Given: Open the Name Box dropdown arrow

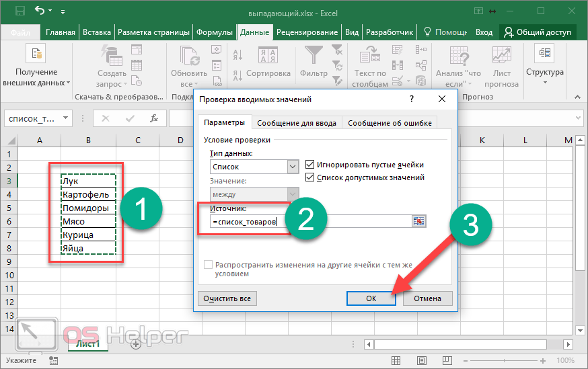Looking at the screenshot, I should click(x=66, y=118).
